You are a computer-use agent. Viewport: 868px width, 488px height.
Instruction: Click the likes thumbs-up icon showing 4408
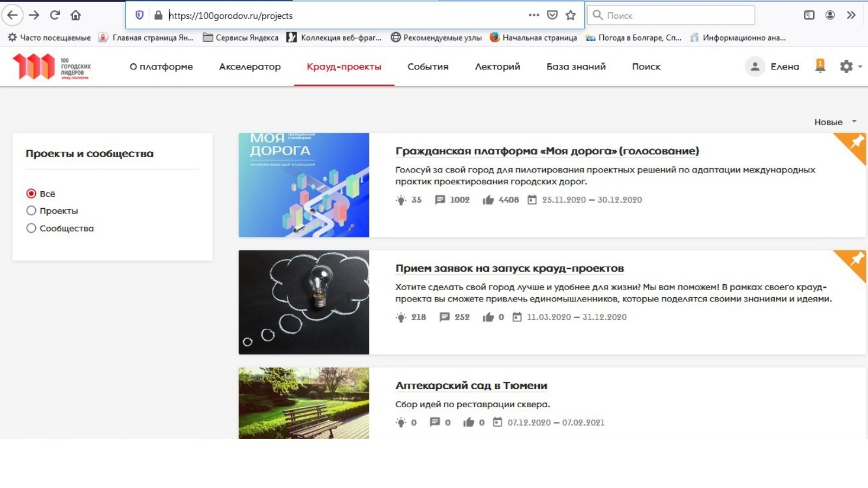[x=488, y=200]
